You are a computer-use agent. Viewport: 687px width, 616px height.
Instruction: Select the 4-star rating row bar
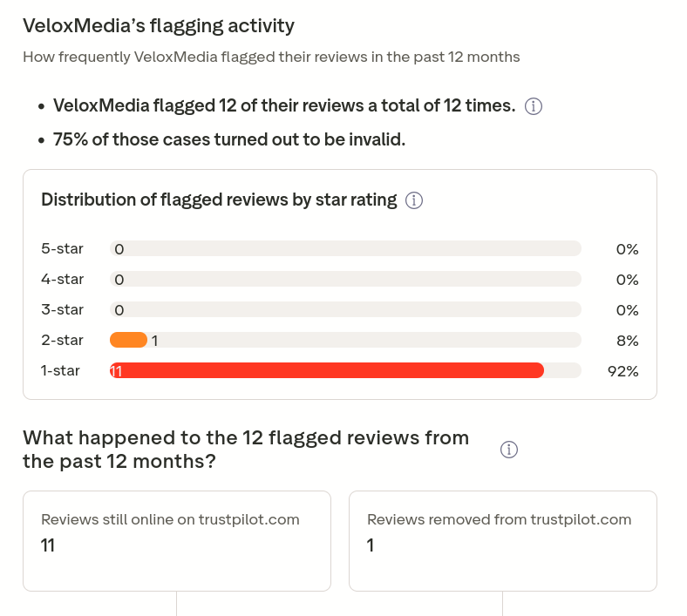pyautogui.click(x=346, y=279)
